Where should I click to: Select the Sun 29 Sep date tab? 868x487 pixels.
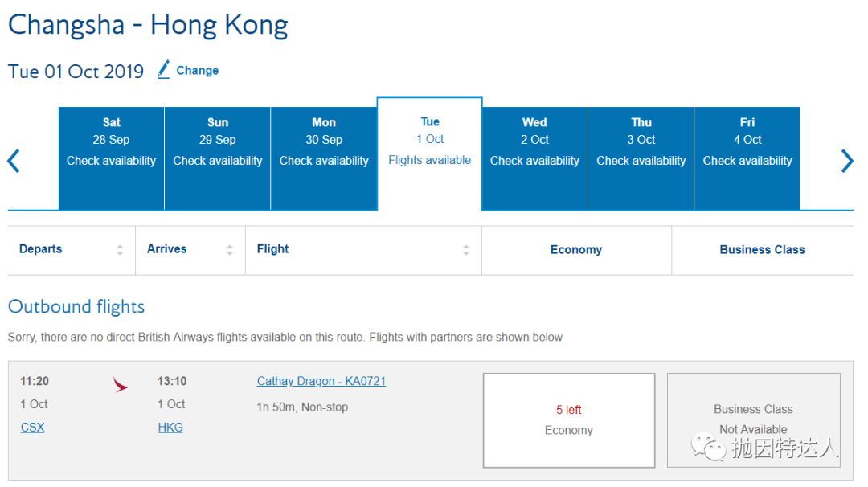(218, 158)
